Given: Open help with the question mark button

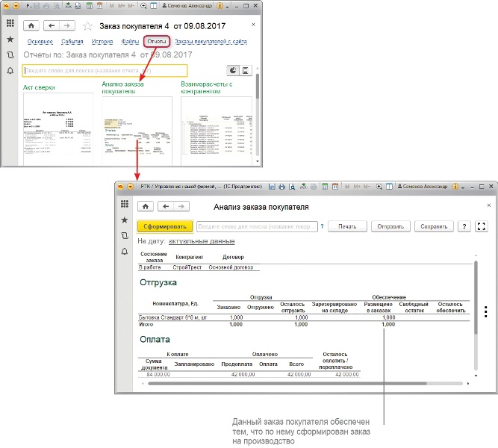Looking at the screenshot, I should pyautogui.click(x=464, y=226).
